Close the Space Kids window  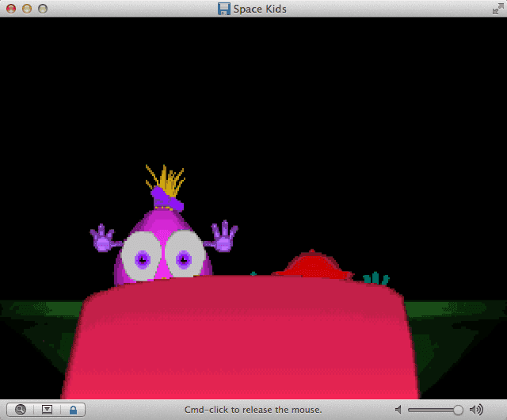11,9
